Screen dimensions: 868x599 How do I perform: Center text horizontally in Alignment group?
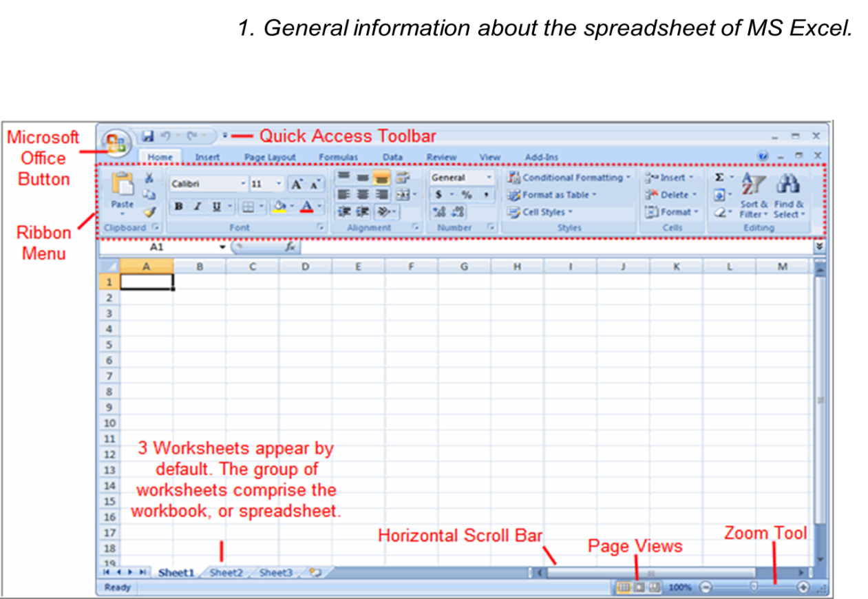click(x=361, y=196)
